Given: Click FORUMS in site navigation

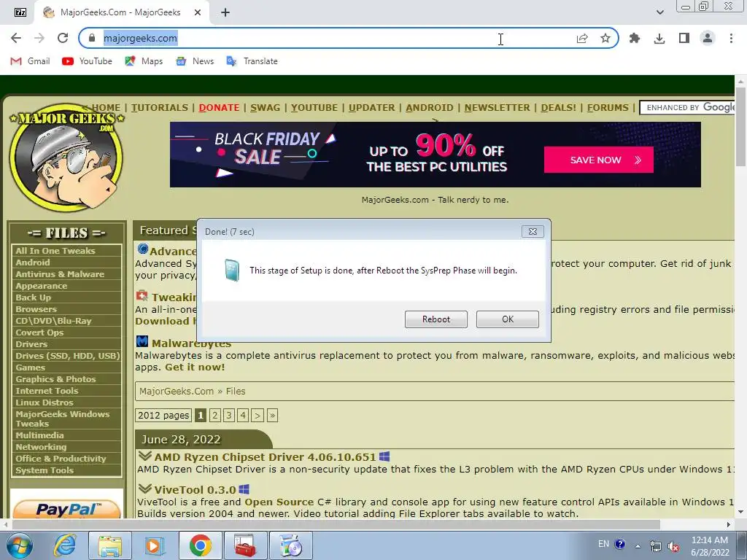Looking at the screenshot, I should click(x=608, y=108).
